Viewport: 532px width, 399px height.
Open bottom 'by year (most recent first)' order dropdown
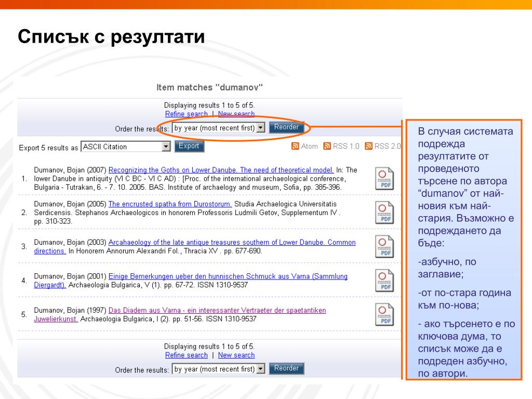coord(219,369)
